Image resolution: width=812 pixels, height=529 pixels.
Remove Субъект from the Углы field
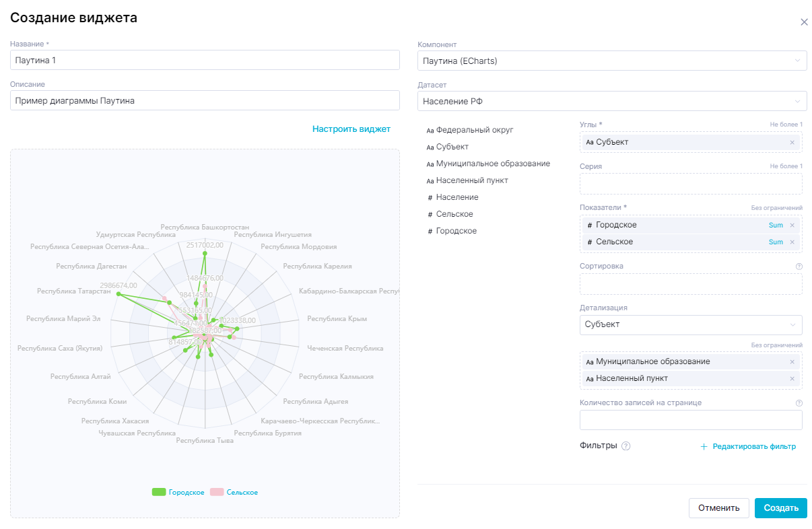pyautogui.click(x=792, y=142)
